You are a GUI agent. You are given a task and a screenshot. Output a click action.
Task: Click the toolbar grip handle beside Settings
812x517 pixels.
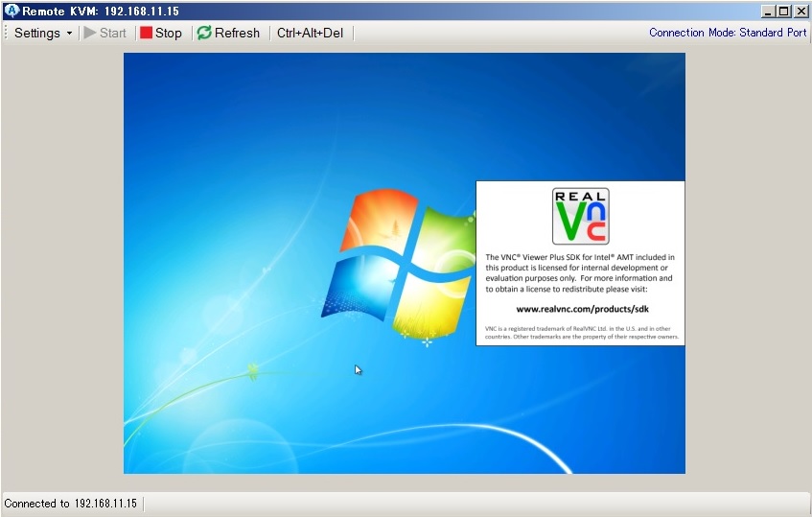click(x=6, y=34)
